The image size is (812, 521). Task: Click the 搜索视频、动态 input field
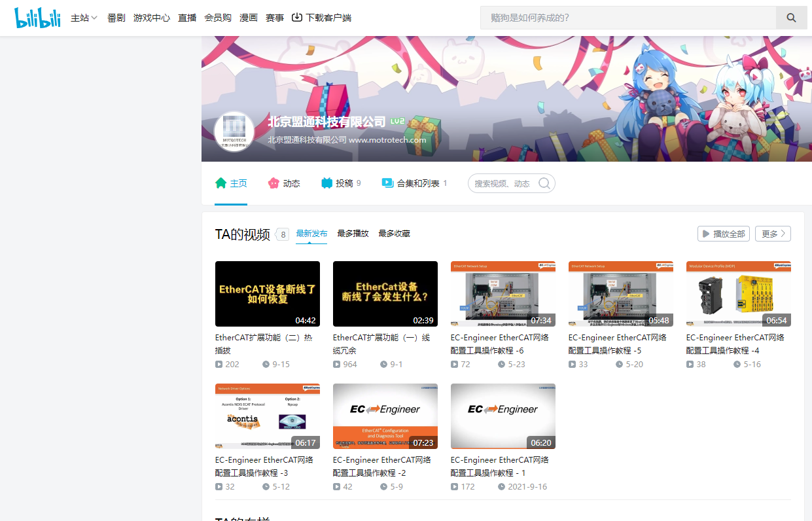click(503, 183)
